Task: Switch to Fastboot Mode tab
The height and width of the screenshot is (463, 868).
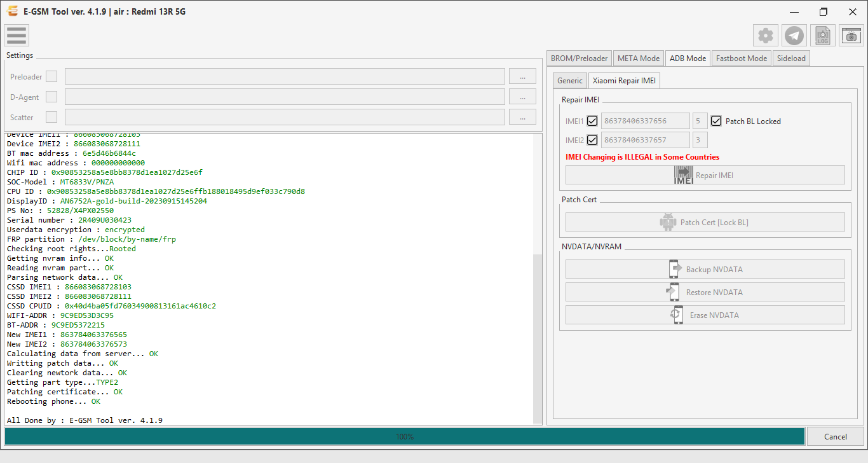Action: [x=742, y=58]
